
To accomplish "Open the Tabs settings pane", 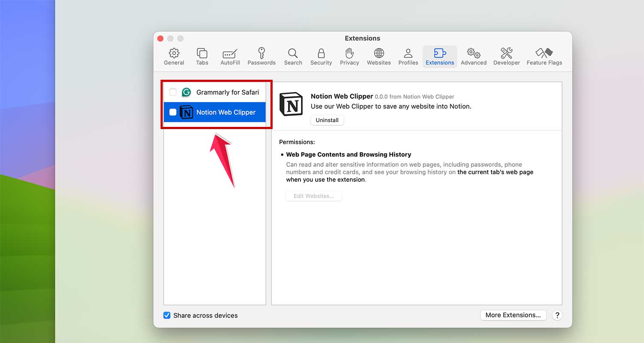I will pyautogui.click(x=202, y=56).
